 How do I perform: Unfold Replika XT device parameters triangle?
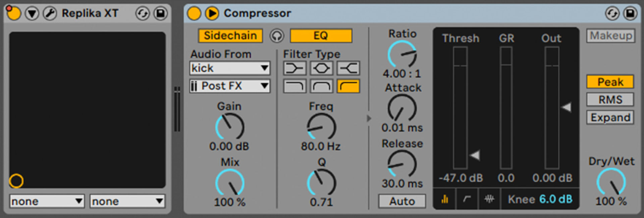point(32,14)
